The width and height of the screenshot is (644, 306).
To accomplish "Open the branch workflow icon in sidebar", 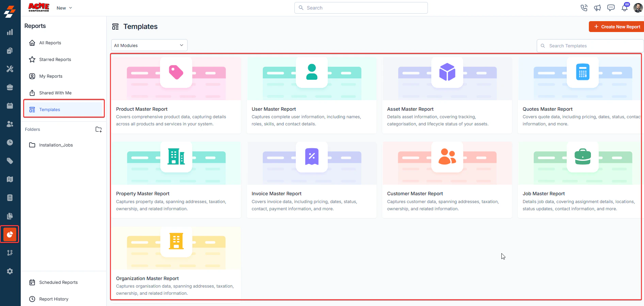I will point(10,253).
